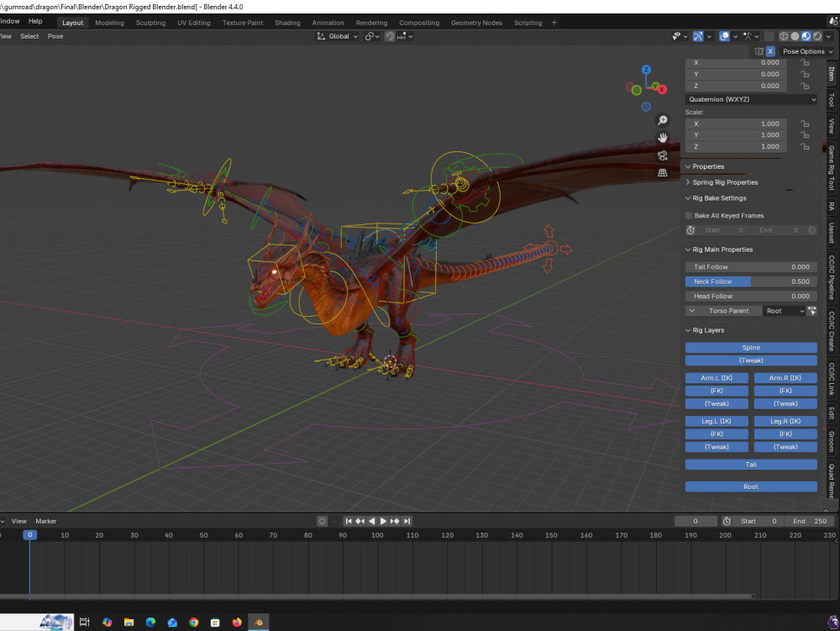Collapse Rig Layers panel

(x=707, y=330)
